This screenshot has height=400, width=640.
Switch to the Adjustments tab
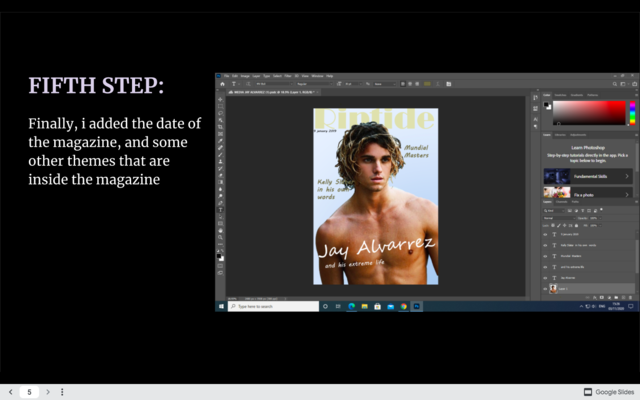tap(578, 135)
